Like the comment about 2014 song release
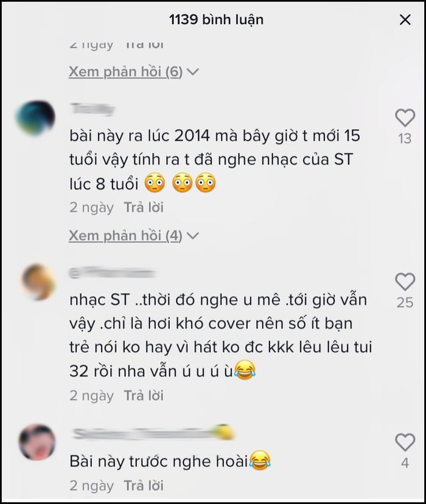Viewport: 426px width, 504px height. (405, 117)
